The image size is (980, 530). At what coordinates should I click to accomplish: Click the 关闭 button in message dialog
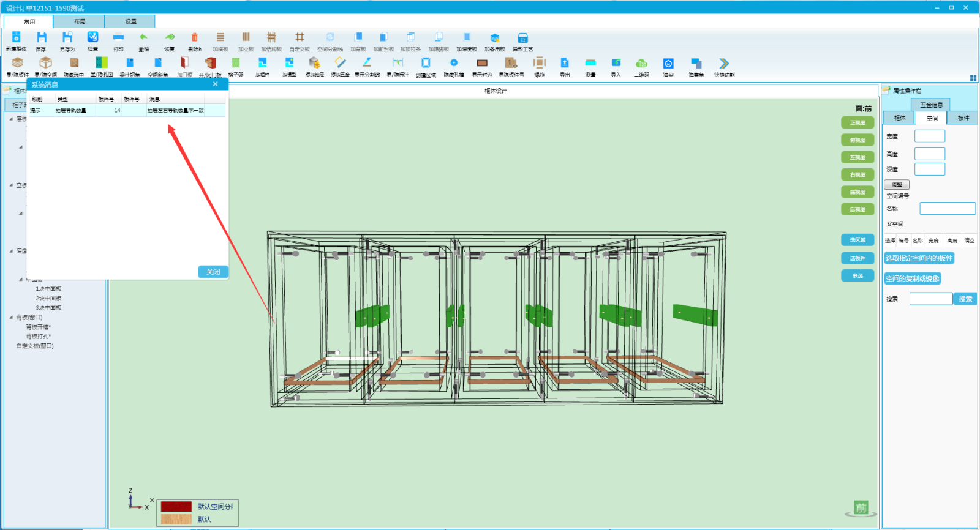[x=213, y=272]
